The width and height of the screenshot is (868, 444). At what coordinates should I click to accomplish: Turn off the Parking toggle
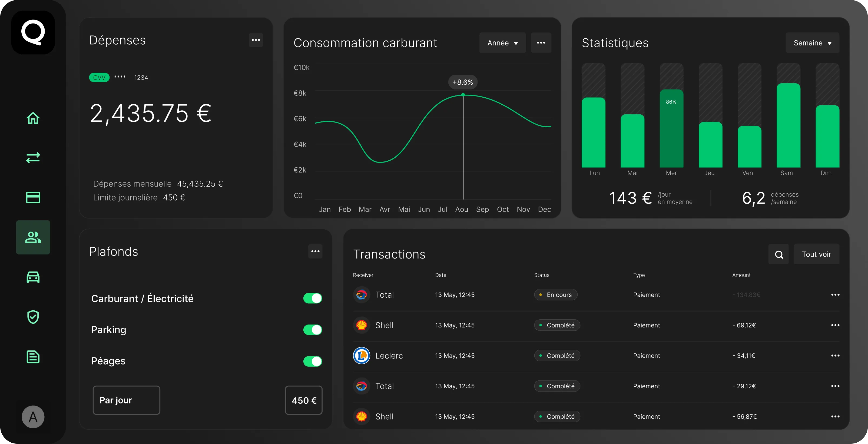[x=312, y=330]
